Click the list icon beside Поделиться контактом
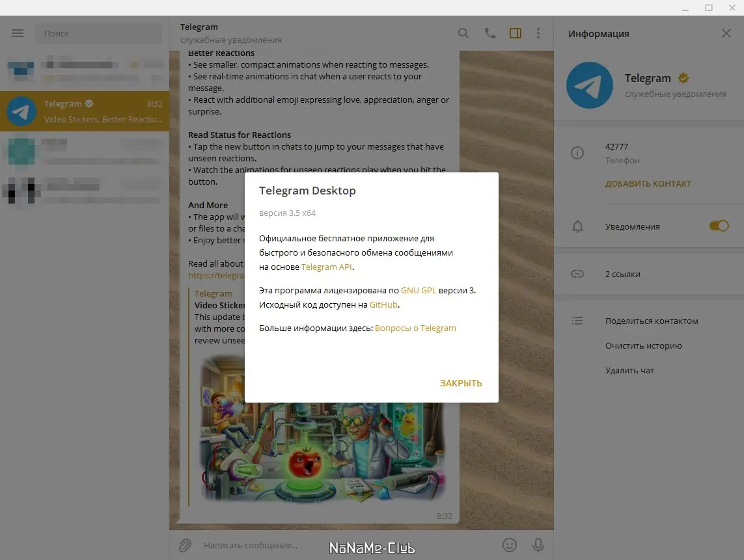This screenshot has height=560, width=744. point(577,321)
